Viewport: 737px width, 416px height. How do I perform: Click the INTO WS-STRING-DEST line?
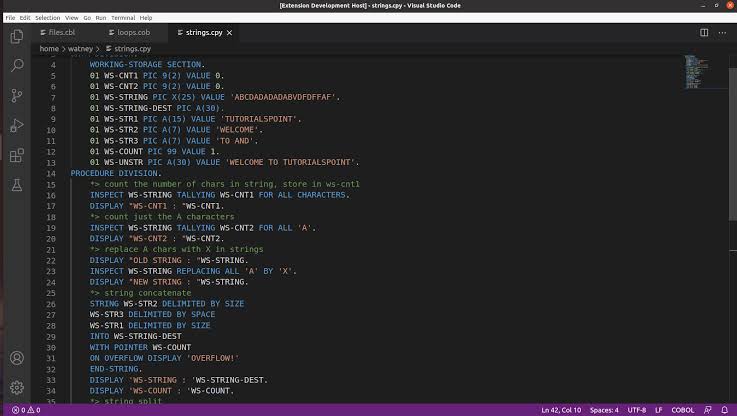pos(135,336)
